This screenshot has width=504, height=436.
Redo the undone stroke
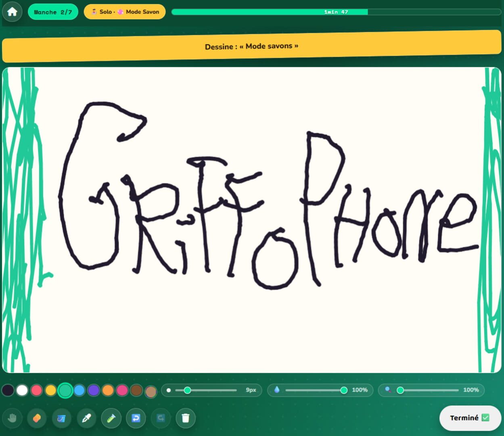[x=161, y=418]
